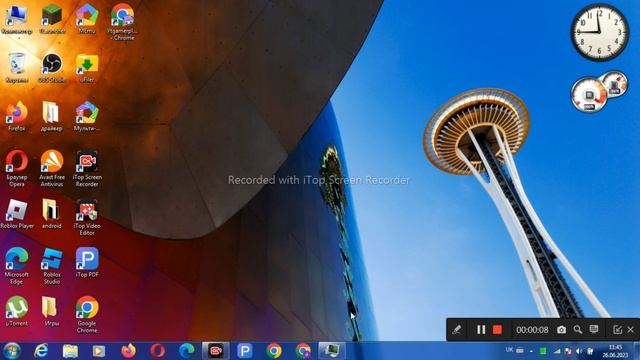
Task: Show hidden system tray icons
Action: [531, 351]
